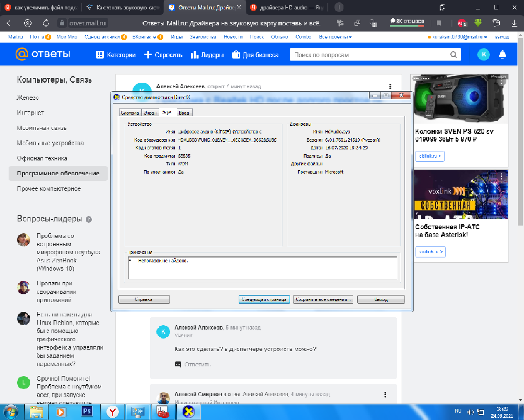Click the Ответы @ logo
524x420 pixels.
[x=43, y=54]
